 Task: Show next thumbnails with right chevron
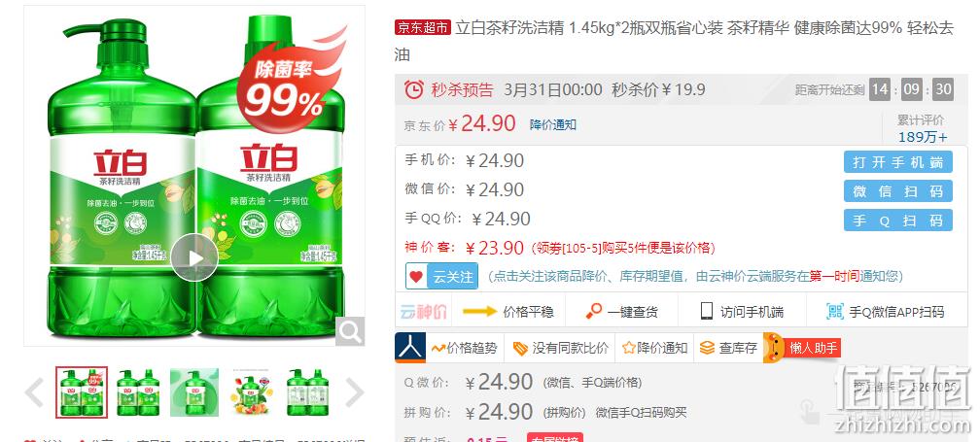pos(354,392)
